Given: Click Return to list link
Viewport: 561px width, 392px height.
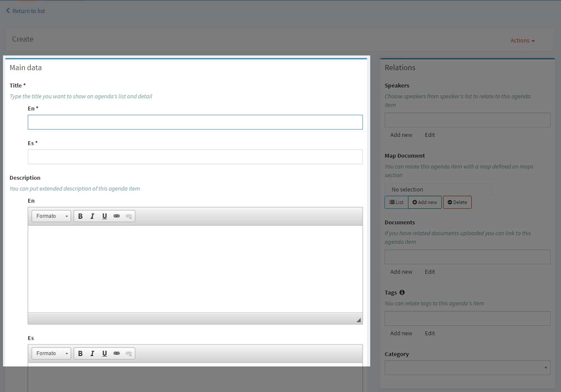Looking at the screenshot, I should 26,11.
